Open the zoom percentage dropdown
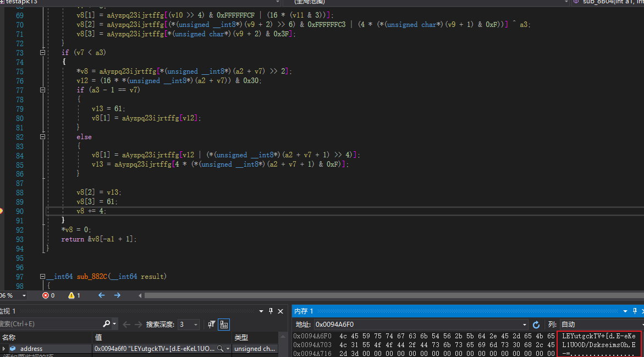 [24, 295]
